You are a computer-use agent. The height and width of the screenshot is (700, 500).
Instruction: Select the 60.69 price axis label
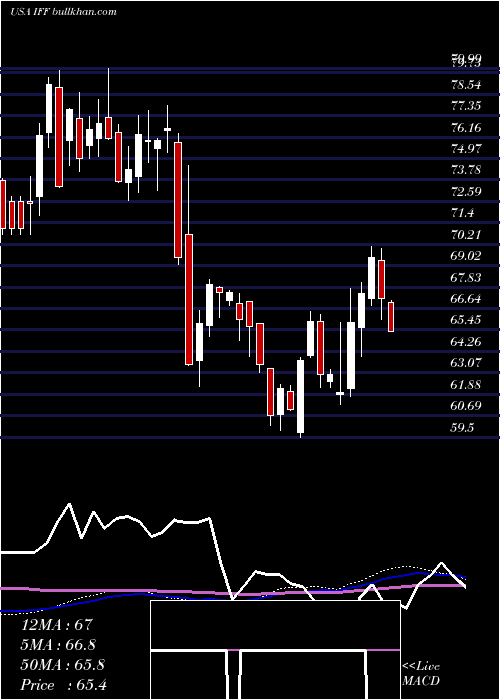click(467, 406)
